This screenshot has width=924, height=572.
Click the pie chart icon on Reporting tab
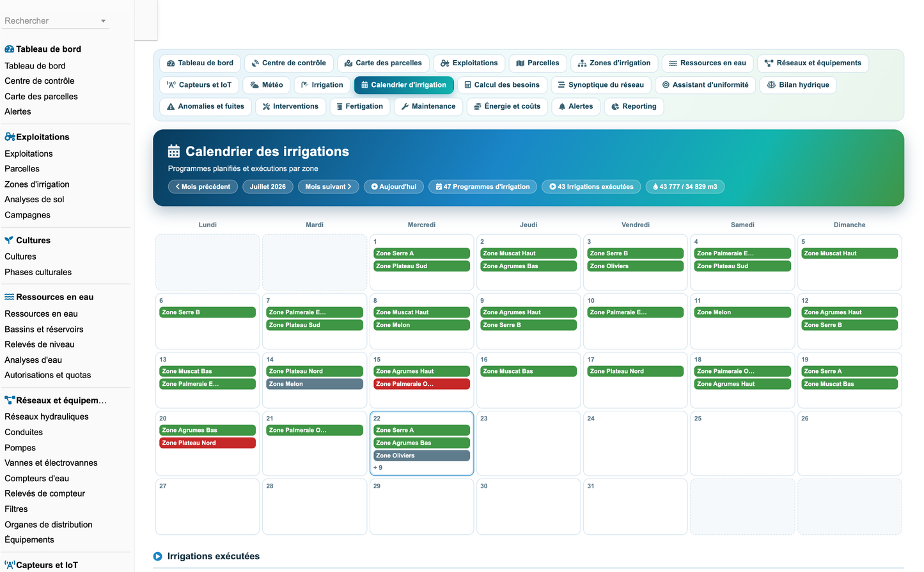tap(615, 107)
